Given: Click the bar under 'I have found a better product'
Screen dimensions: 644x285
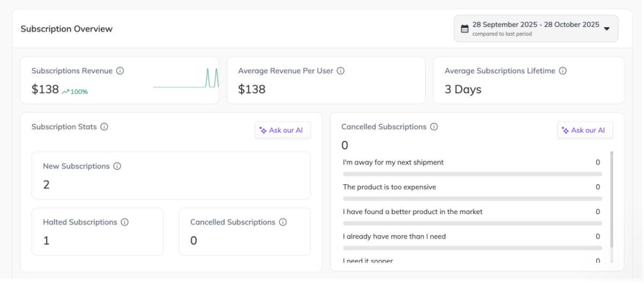Looking at the screenshot, I should [x=472, y=223].
